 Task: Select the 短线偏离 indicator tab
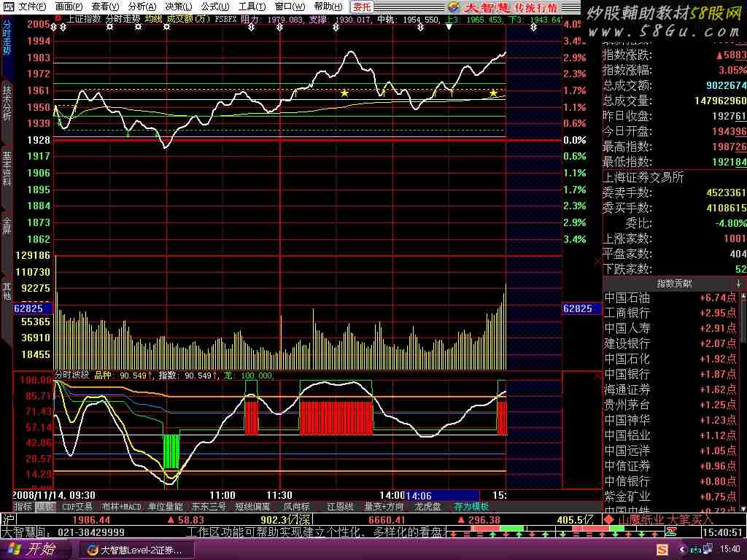(252, 507)
